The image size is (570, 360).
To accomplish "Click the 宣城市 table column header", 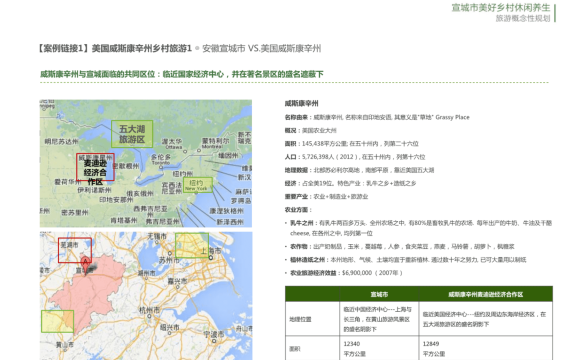I will coord(379,294).
